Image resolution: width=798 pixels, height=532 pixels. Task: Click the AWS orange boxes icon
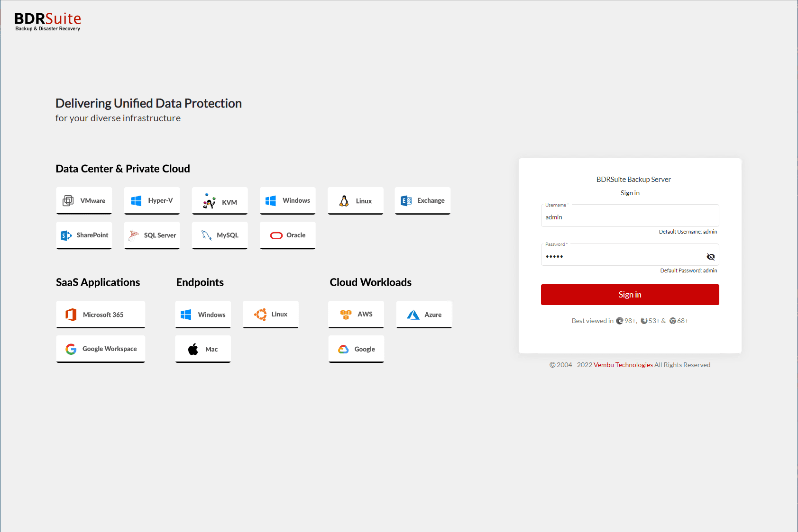pyautogui.click(x=346, y=314)
